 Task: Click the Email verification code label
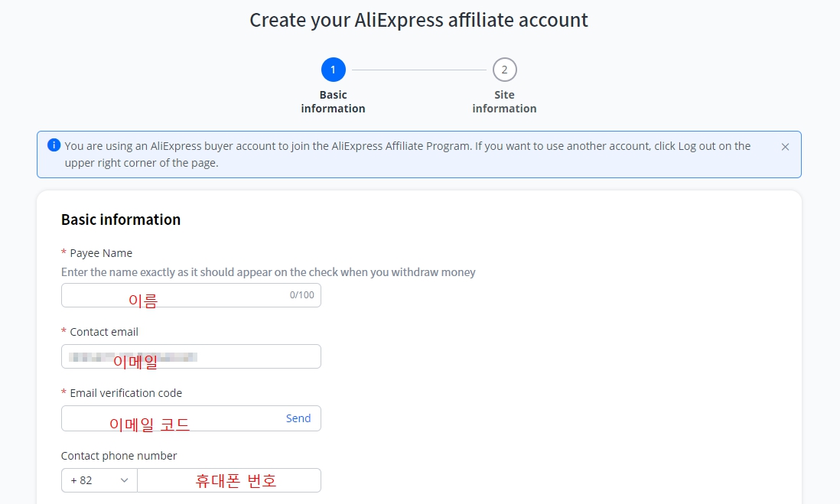[x=126, y=393]
